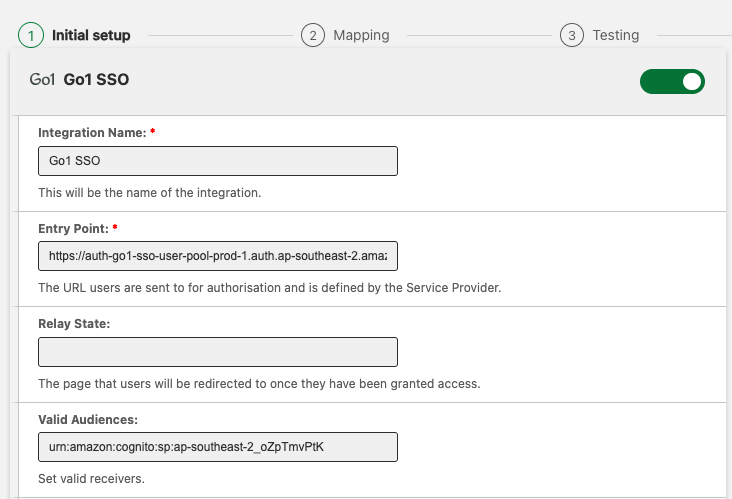This screenshot has height=499, width=732.
Task: Click the Service Provider URL help text
Action: tap(269, 288)
